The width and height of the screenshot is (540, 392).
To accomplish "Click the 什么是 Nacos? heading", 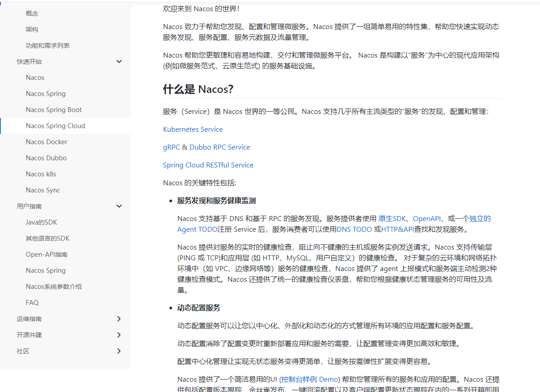I will pyautogui.click(x=198, y=89).
